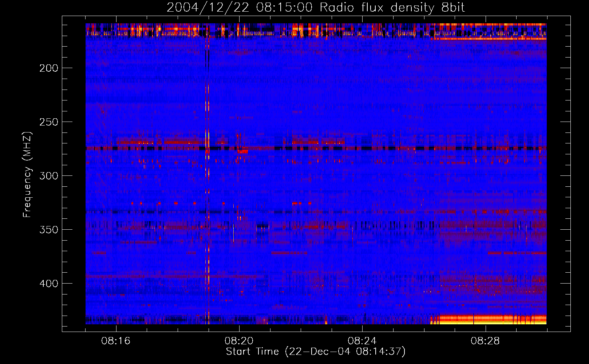Click the 08:24 time tick label
The height and width of the screenshot is (364, 589).
tap(362, 341)
